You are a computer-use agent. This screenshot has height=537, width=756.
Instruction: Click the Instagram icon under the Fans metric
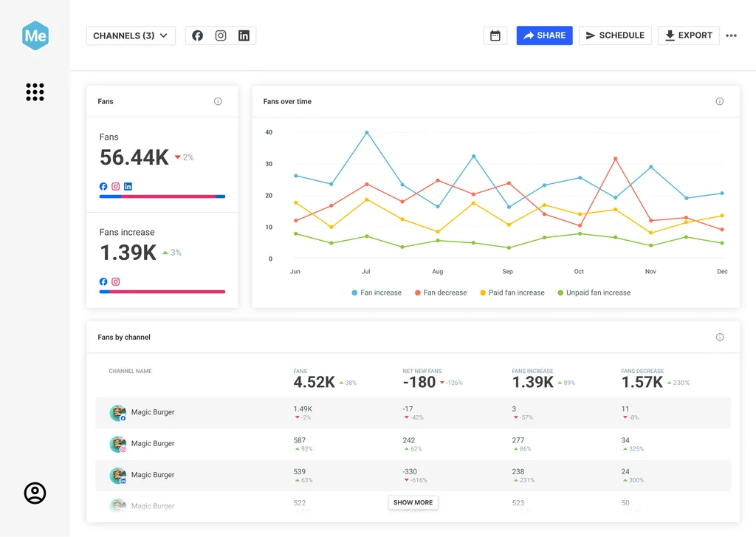(115, 186)
